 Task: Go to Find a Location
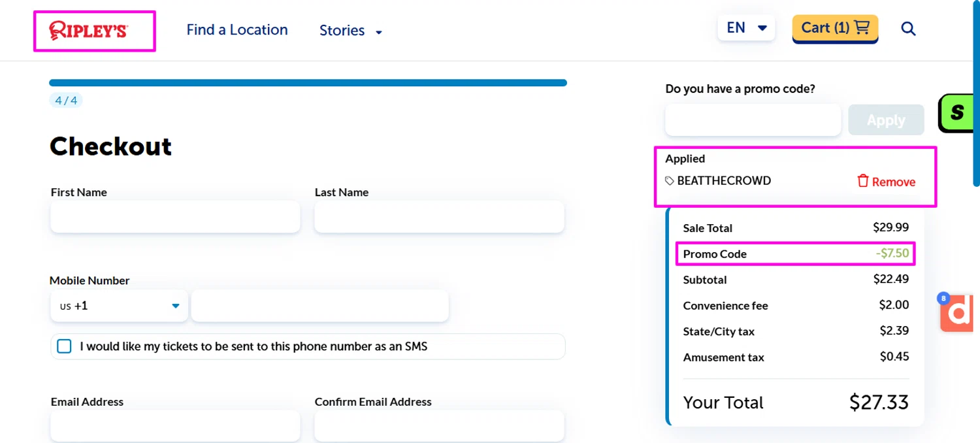tap(237, 30)
